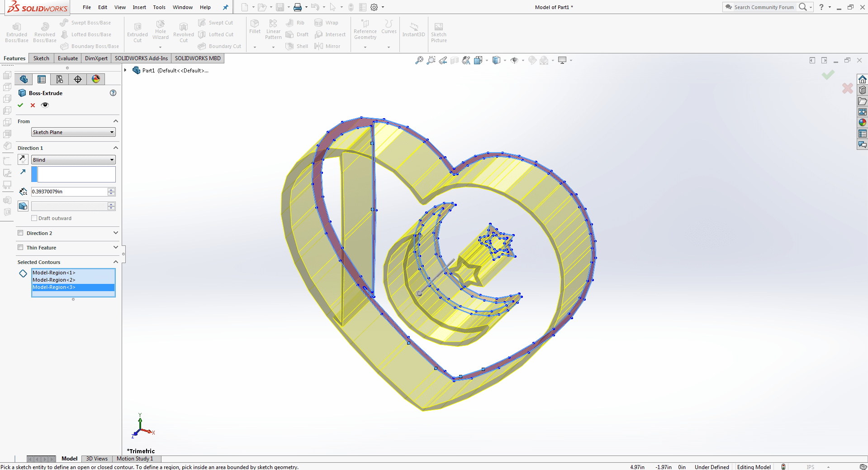Click the Zoom to Area icon

pyautogui.click(x=431, y=60)
